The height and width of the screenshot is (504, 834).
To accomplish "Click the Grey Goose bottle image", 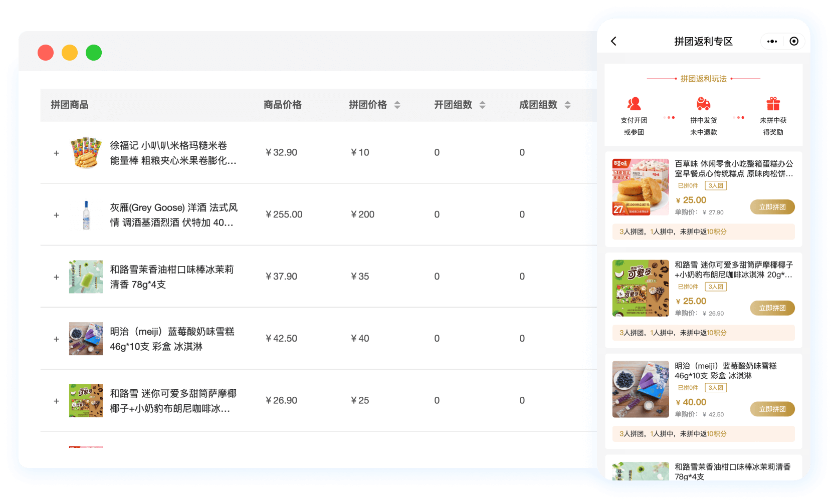I will (x=86, y=215).
